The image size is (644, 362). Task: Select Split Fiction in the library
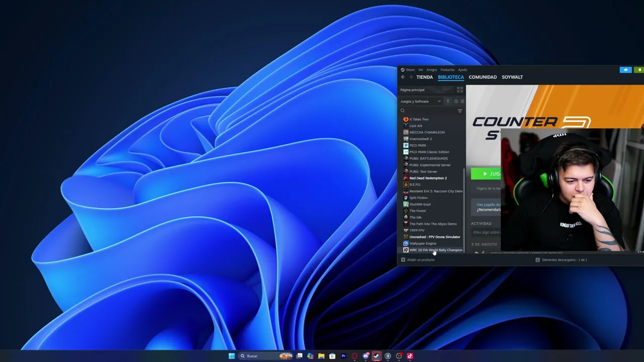point(419,198)
